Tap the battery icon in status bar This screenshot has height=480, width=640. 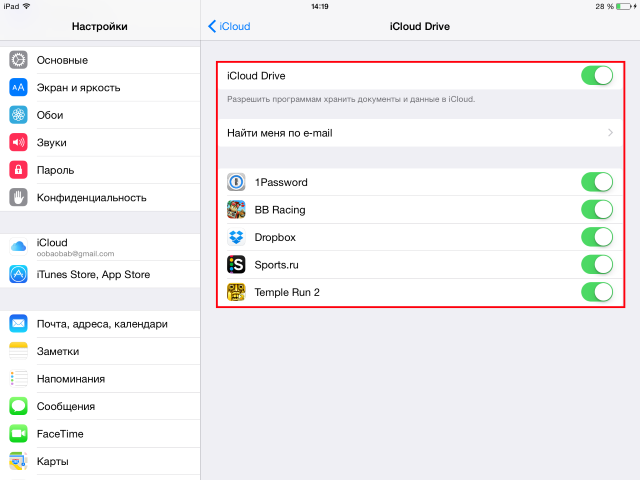pyautogui.click(x=624, y=7)
